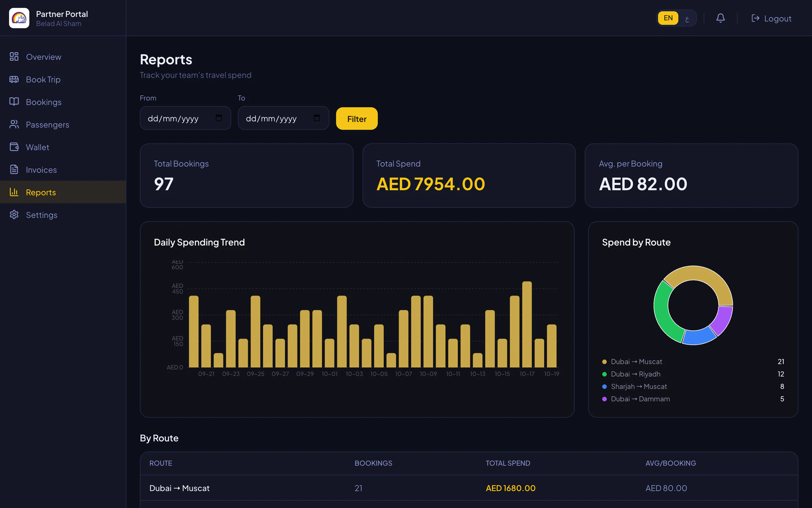This screenshot has width=812, height=508.
Task: Open notifications bell icon
Action: [720, 18]
